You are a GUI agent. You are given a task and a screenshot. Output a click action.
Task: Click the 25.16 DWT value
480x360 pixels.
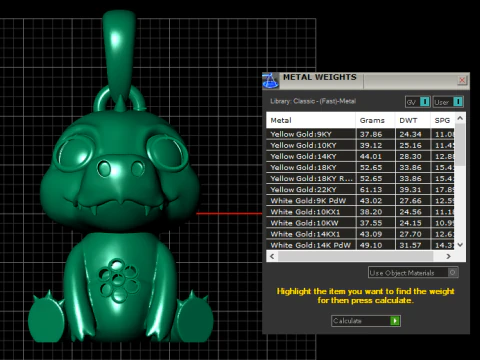point(410,145)
